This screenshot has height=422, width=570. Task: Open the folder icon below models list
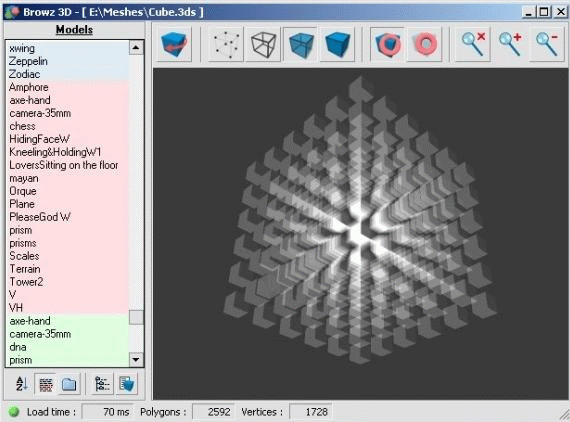coord(69,384)
